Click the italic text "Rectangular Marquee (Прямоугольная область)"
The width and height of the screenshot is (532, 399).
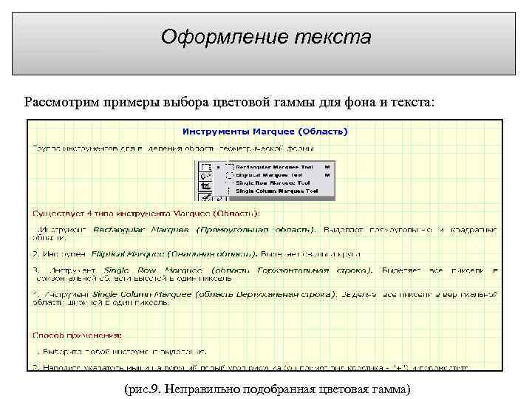(204, 230)
